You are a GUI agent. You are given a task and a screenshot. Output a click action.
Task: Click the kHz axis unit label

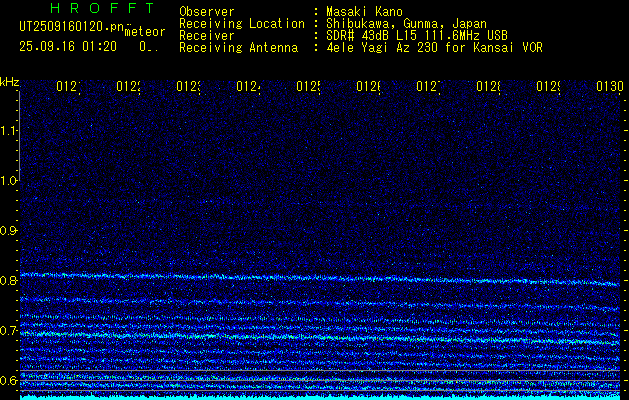pos(10,82)
